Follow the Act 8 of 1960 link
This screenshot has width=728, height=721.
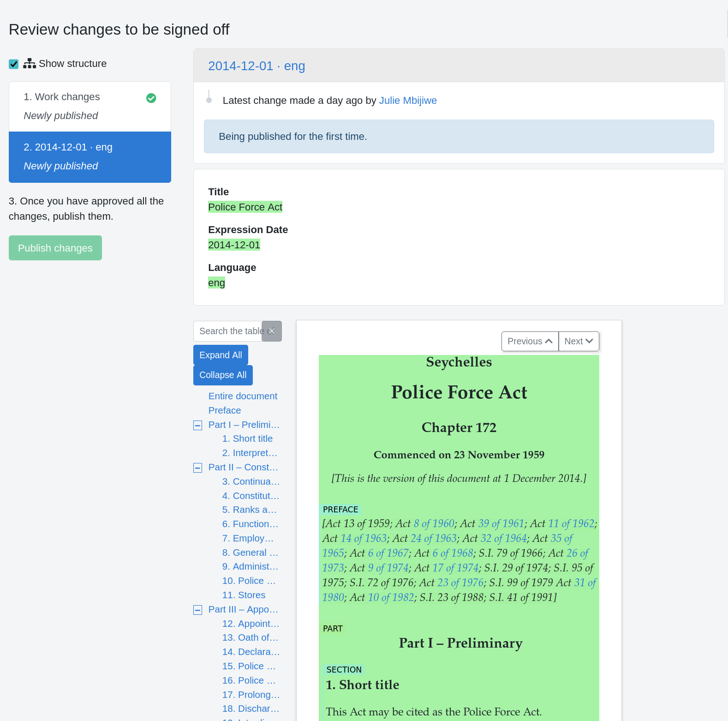tap(434, 524)
